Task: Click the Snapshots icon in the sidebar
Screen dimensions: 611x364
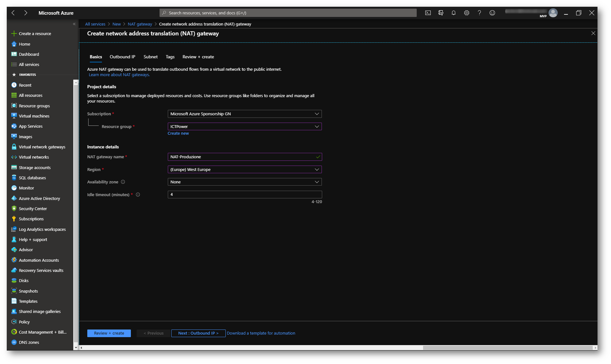Action: coord(14,291)
